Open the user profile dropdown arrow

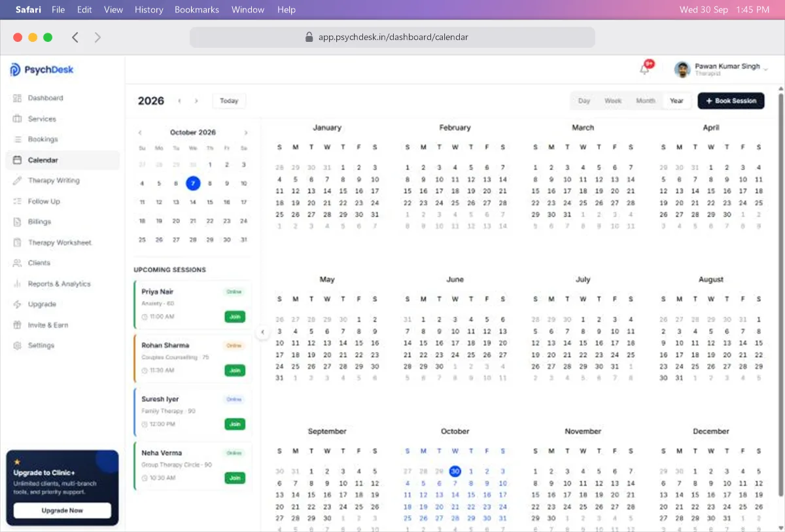[765, 69]
